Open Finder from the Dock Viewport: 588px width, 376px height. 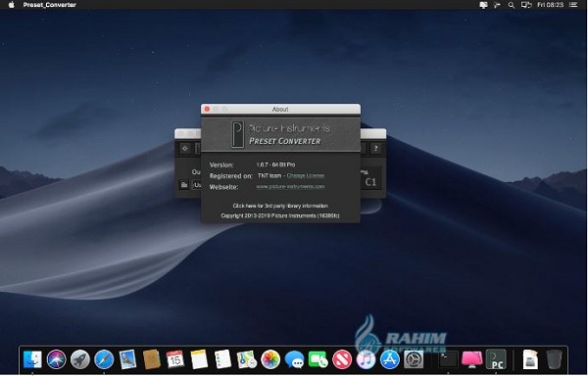point(32,359)
